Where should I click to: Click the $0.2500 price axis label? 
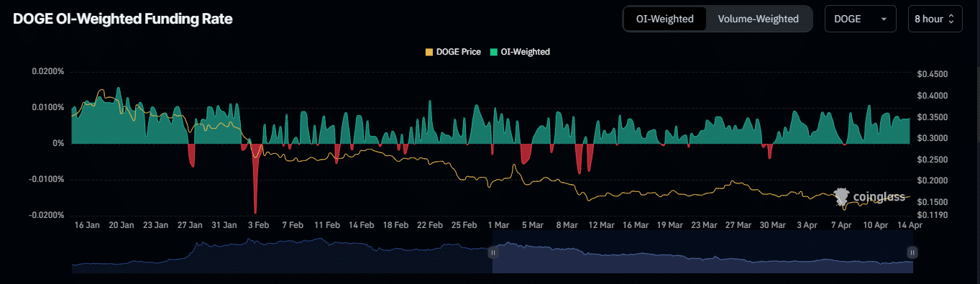point(933,160)
